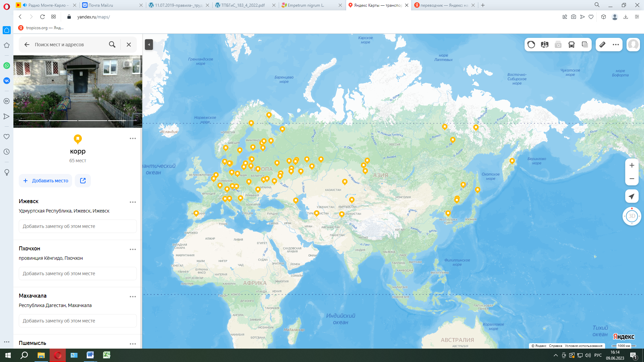Select the ruler measurement tool

602,45
